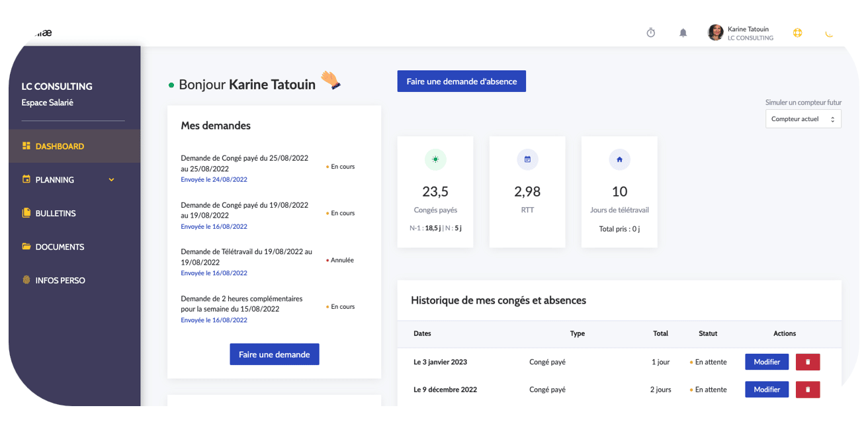The height and width of the screenshot is (424, 868).
Task: Click Modifier for the 3 janvier 2023 leave
Action: 767,362
